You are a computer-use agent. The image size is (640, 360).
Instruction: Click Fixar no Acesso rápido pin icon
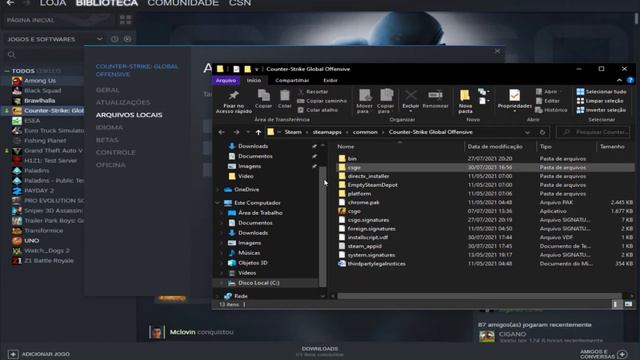click(233, 96)
